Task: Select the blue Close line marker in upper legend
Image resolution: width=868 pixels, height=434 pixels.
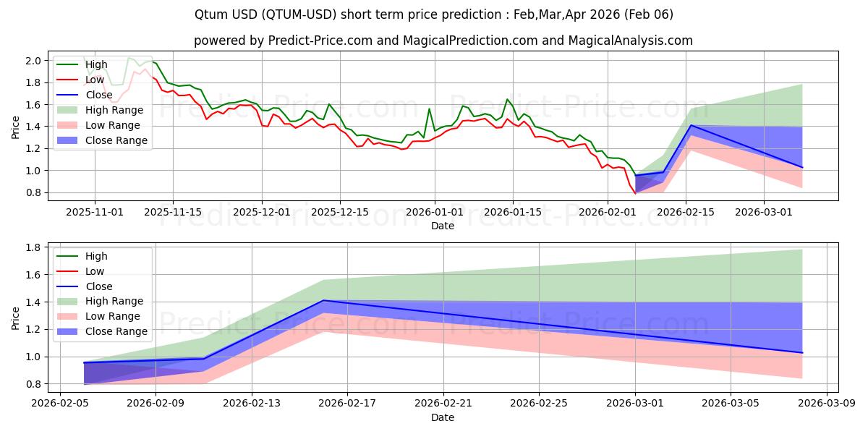Action: (67, 95)
